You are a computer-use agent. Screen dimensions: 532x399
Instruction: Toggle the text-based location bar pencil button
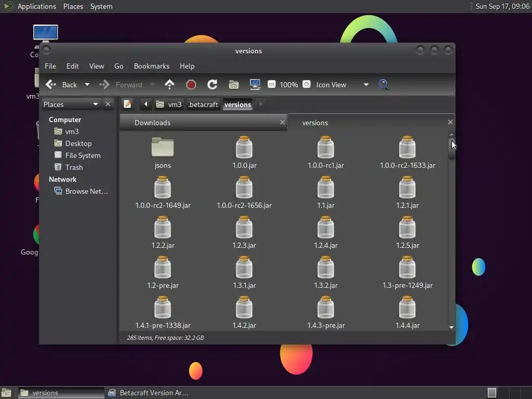click(128, 104)
